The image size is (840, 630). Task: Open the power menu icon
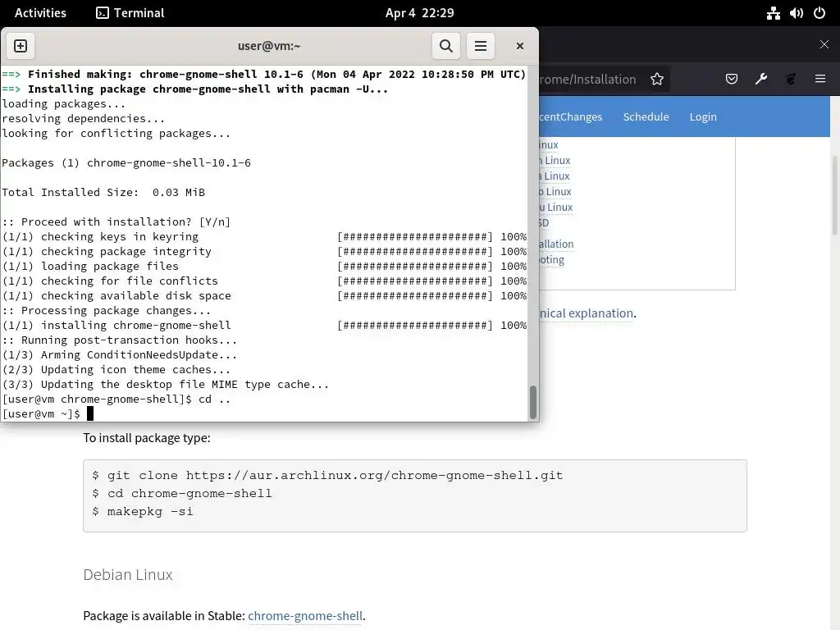click(819, 13)
